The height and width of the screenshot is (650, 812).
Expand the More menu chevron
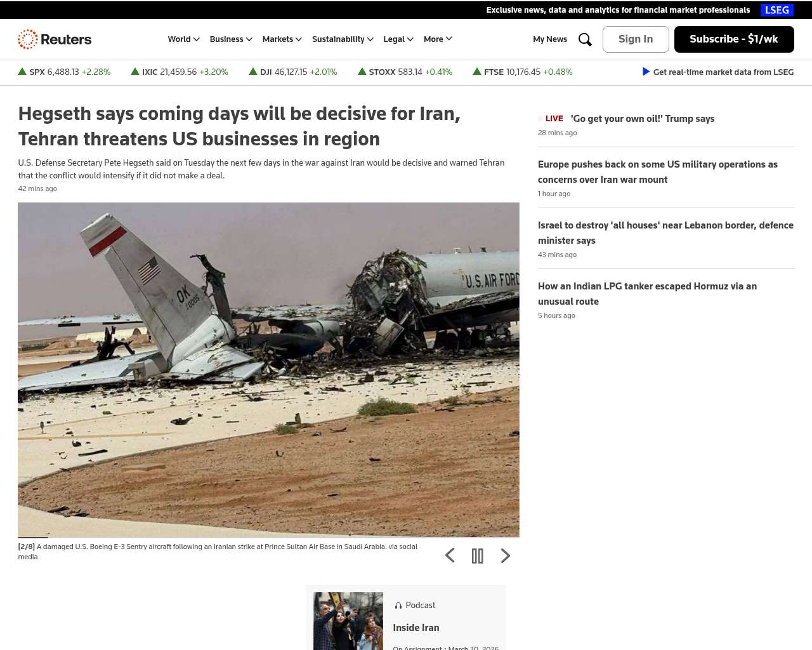tap(438, 39)
